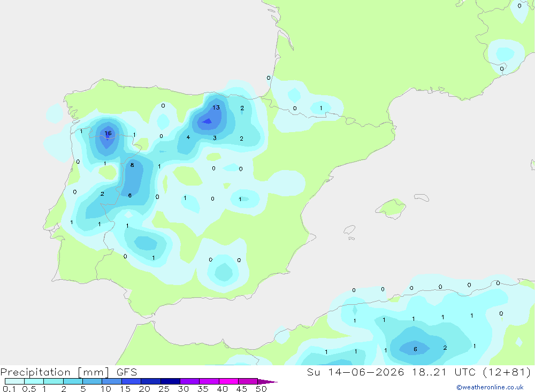Click the '16' precipitation peak value on map

pos(108,133)
